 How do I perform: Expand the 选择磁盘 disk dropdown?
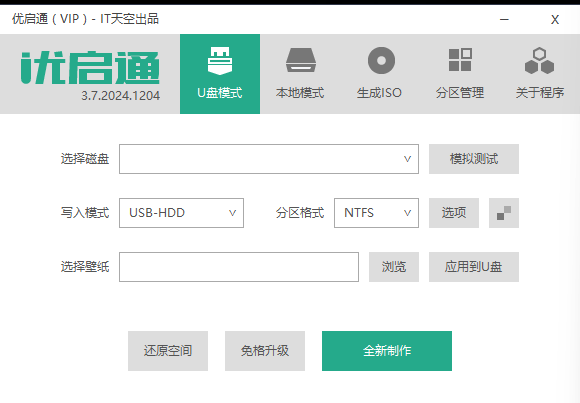(269, 159)
